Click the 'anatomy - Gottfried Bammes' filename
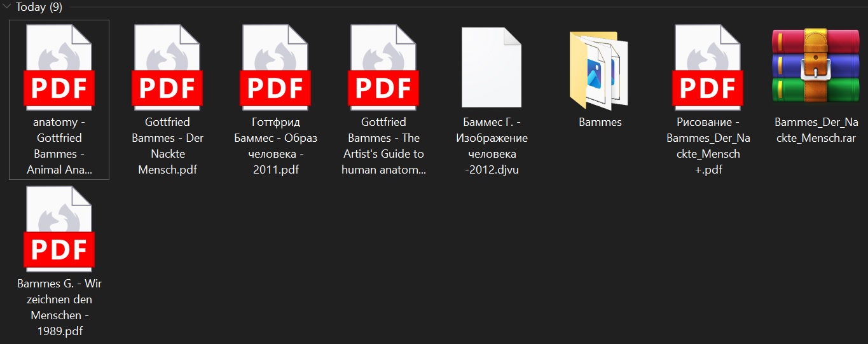Screen dimensions: 868x344 coord(59,146)
